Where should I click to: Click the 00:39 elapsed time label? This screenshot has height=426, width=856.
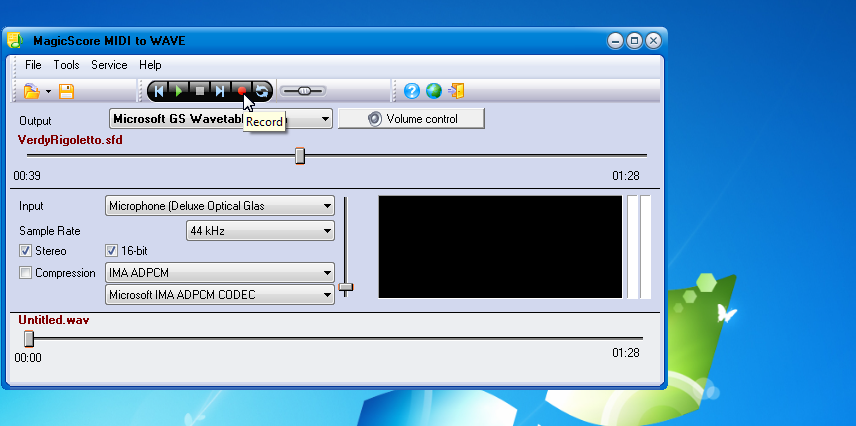pos(27,176)
